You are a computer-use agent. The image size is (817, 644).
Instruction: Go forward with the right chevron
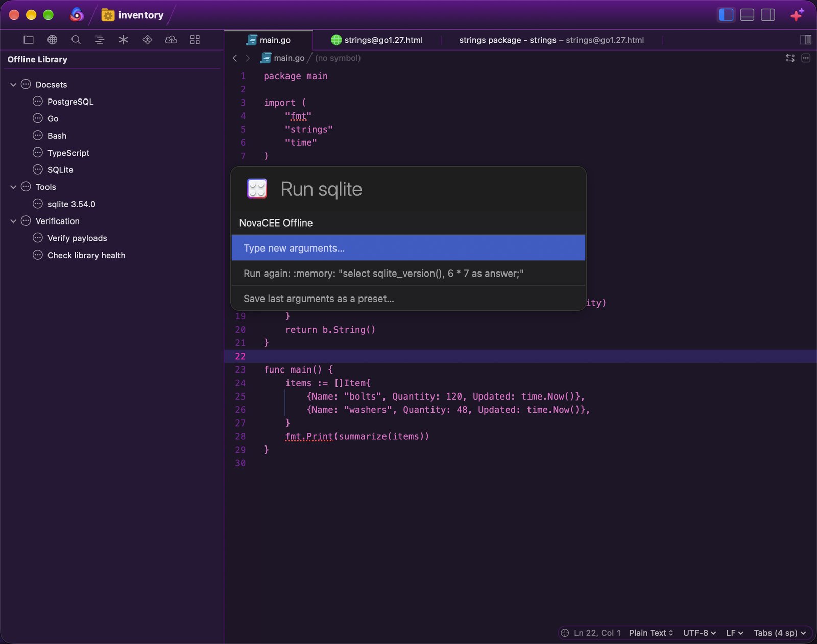click(x=248, y=58)
